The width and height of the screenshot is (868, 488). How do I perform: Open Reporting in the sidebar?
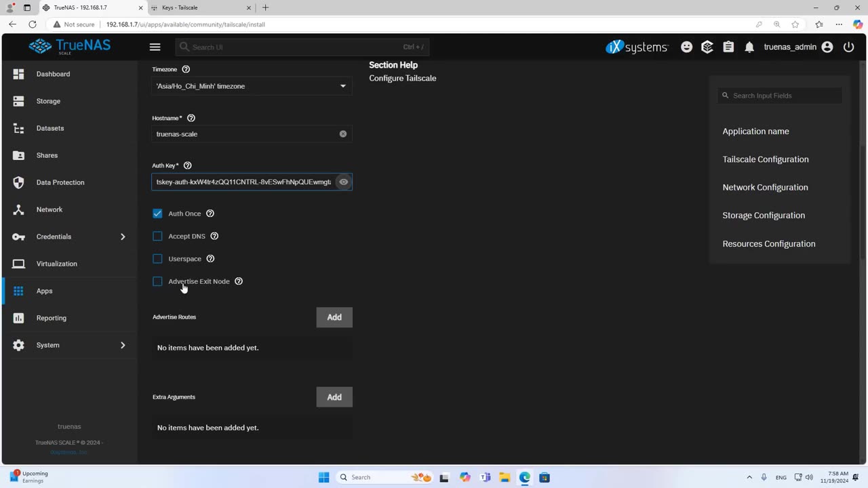(x=70, y=318)
